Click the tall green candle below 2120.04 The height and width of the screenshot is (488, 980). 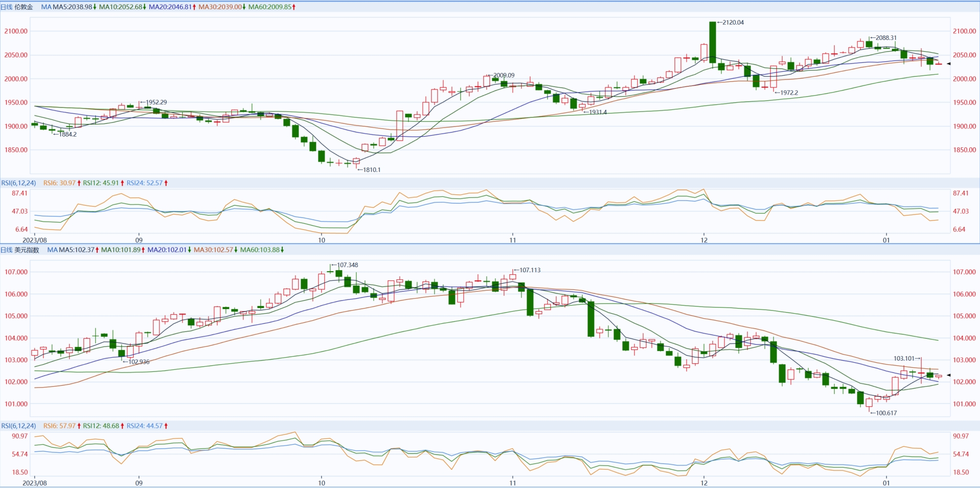[x=713, y=42]
